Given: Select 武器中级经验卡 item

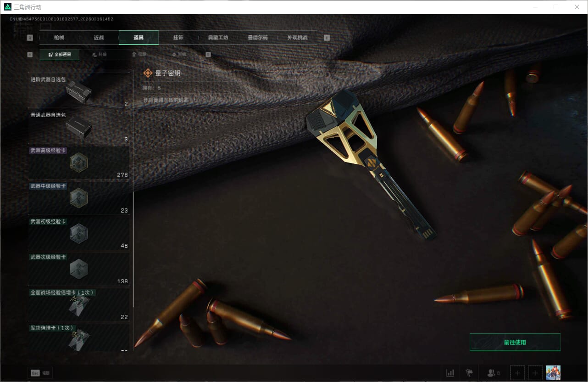Looking at the screenshot, I should [x=79, y=197].
